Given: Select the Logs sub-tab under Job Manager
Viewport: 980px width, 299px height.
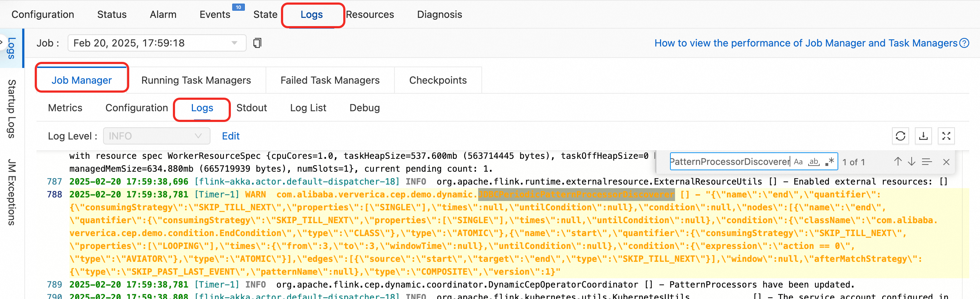Looking at the screenshot, I should coord(202,108).
